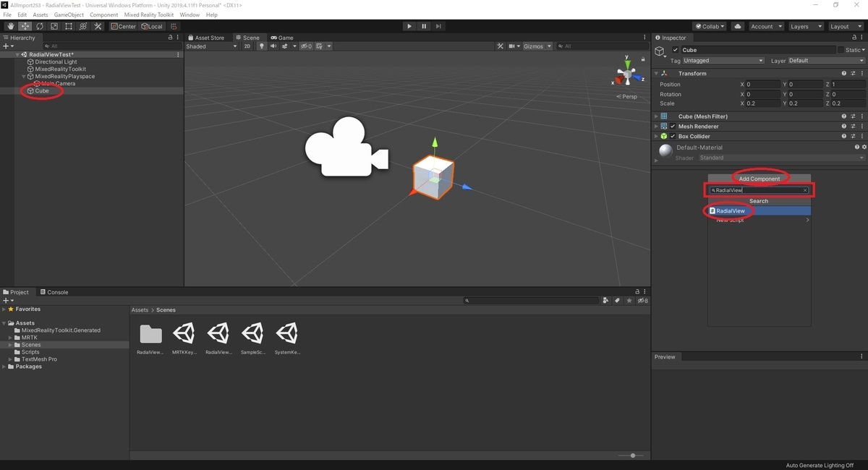Expand the Box Collider component
Image resolution: width=868 pixels, height=470 pixels.
656,136
